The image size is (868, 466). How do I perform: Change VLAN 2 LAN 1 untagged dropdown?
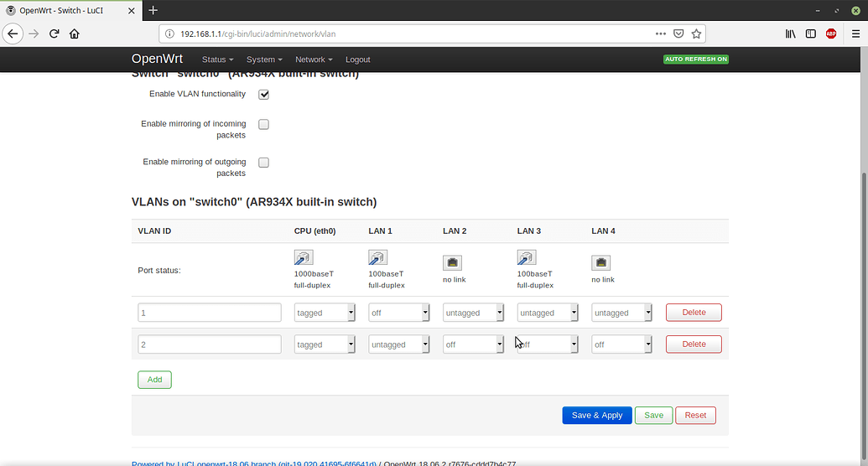(399, 344)
